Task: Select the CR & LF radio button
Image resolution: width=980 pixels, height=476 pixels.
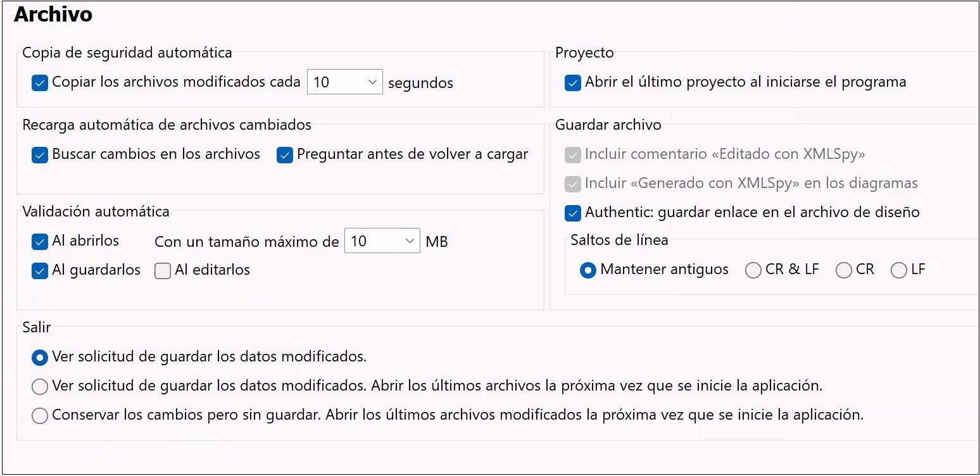Action: pyautogui.click(x=753, y=270)
